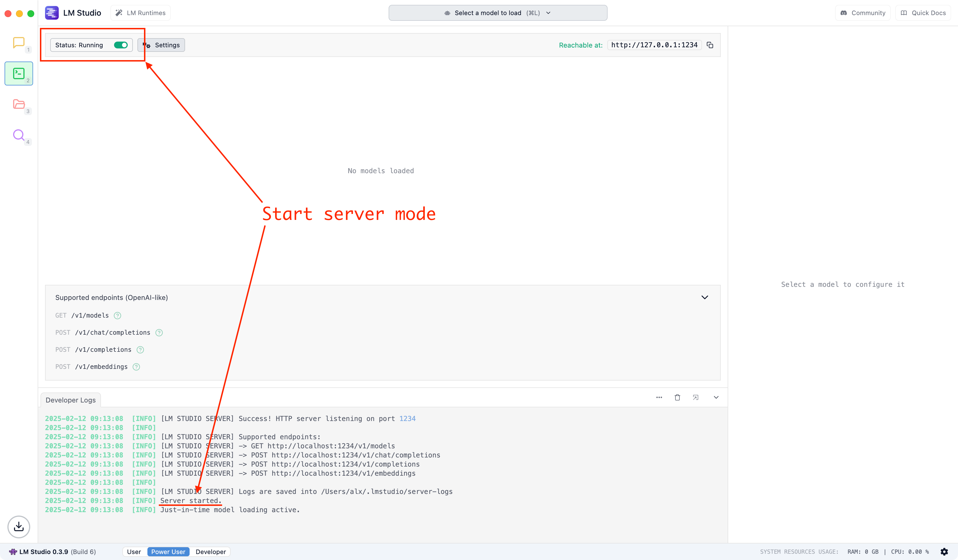Pop out the developer logs window
Screen dimensions: 958x560
pos(695,397)
